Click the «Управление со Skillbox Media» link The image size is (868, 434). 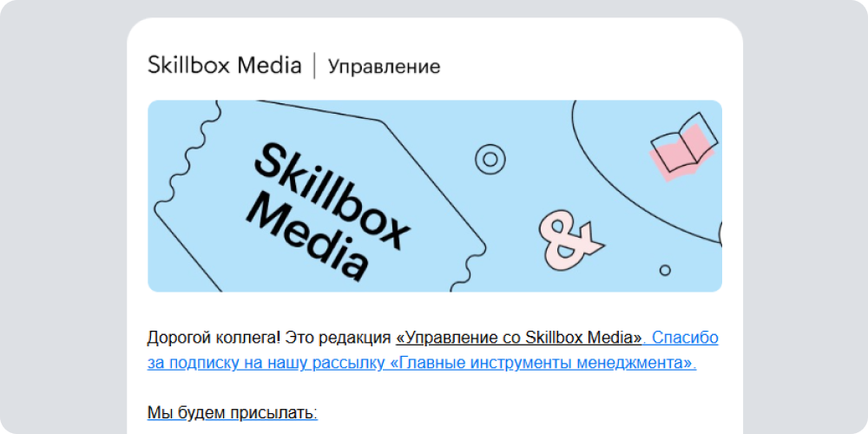tap(519, 337)
